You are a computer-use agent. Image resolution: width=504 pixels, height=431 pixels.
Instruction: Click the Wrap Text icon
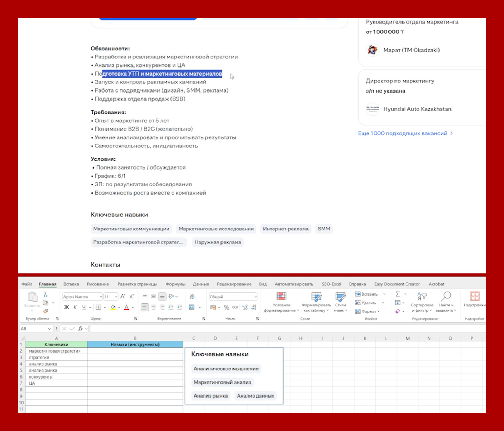tap(192, 297)
